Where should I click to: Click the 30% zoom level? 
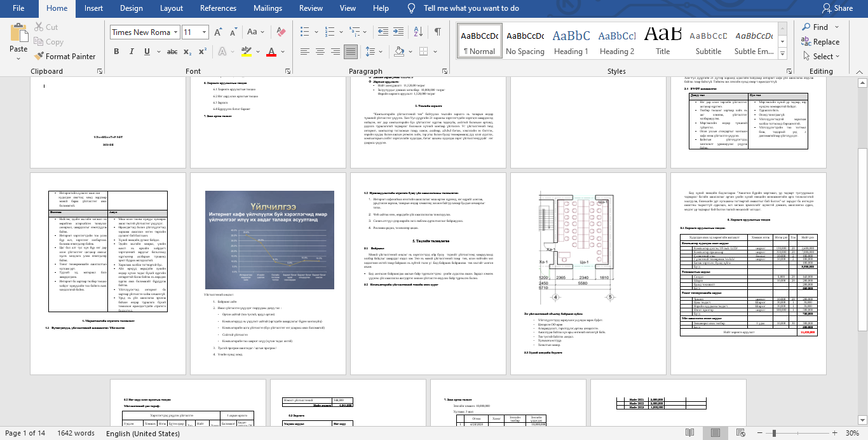(x=852, y=434)
